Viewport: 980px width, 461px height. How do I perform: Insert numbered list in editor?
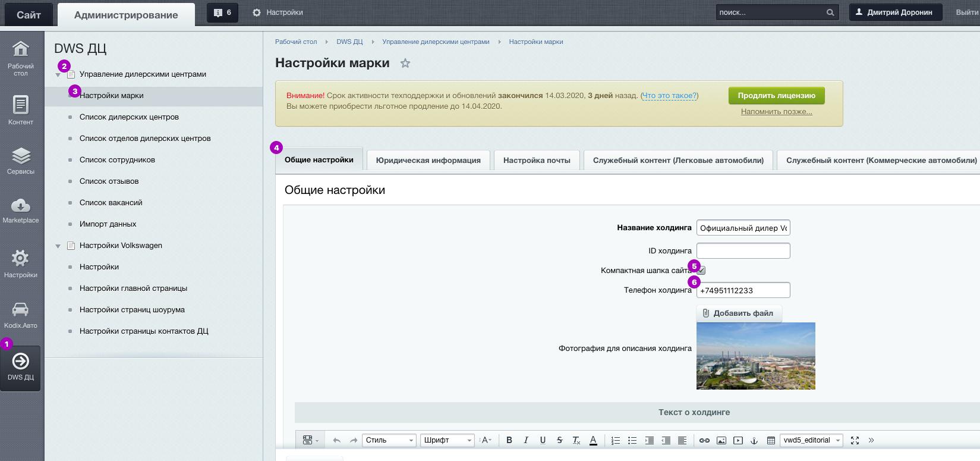tap(616, 440)
